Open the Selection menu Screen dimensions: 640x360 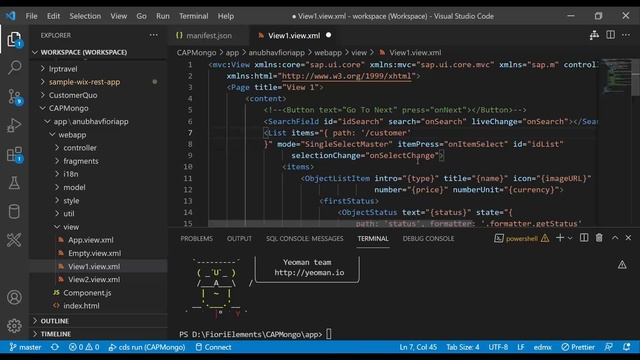[85, 16]
